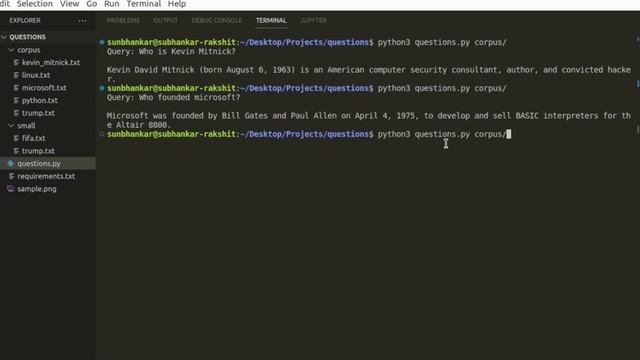Click the requirements.txt file icon
The width and height of the screenshot is (640, 360).
tap(11, 176)
